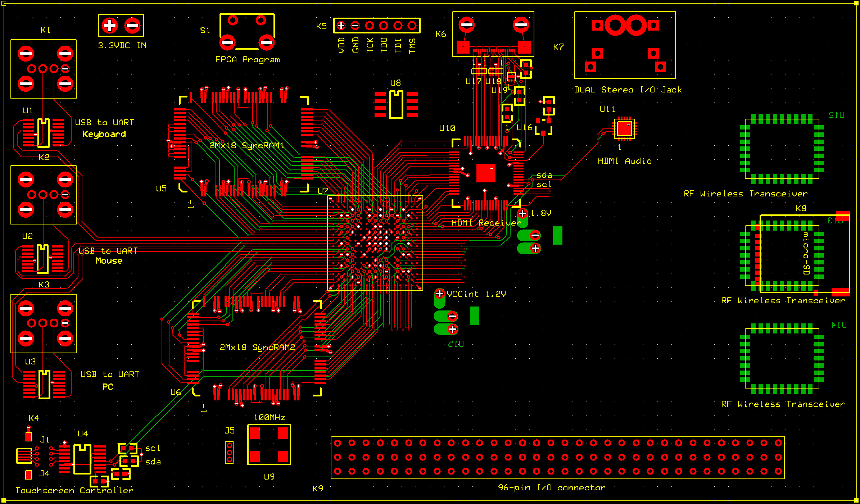Select the 96-pin I/O connector label
The height and width of the screenshot is (504, 860).
point(551,487)
